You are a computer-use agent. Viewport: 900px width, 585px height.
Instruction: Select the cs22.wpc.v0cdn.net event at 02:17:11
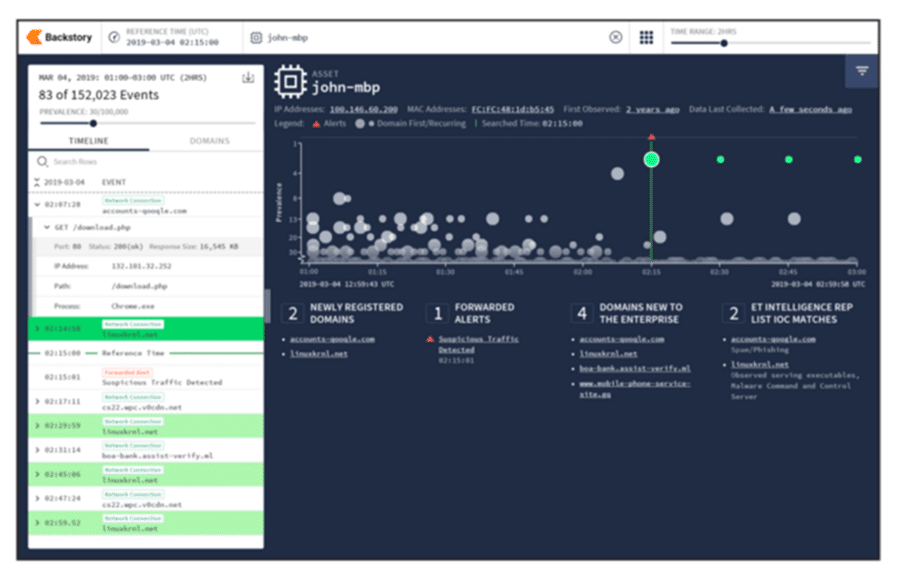click(146, 402)
